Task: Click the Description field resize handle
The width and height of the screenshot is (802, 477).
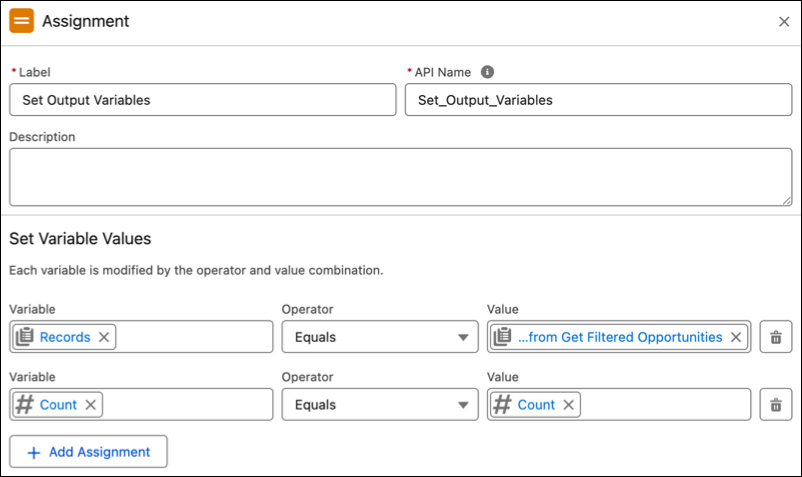Action: (x=787, y=201)
